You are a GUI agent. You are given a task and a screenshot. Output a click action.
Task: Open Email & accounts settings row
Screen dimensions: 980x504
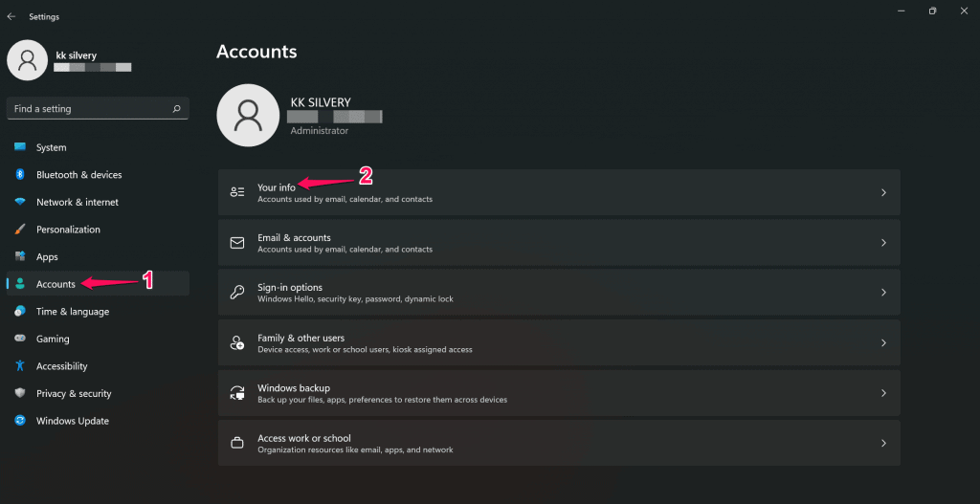559,242
